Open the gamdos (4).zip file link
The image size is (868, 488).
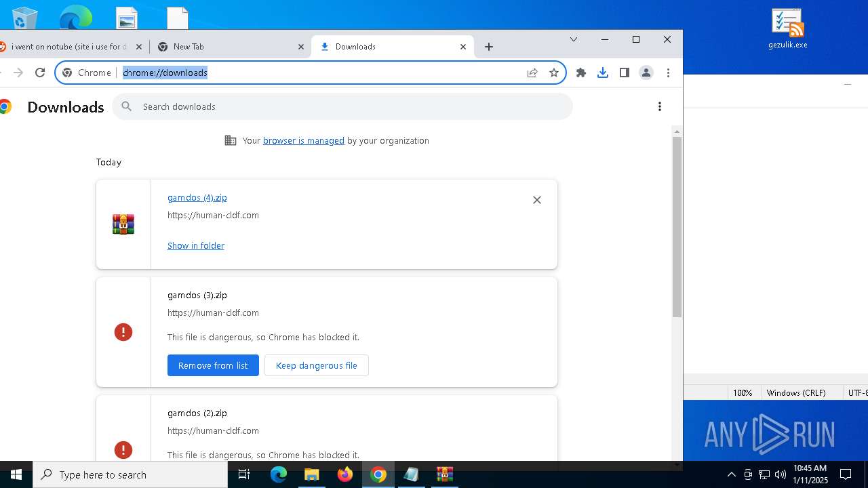pos(197,198)
